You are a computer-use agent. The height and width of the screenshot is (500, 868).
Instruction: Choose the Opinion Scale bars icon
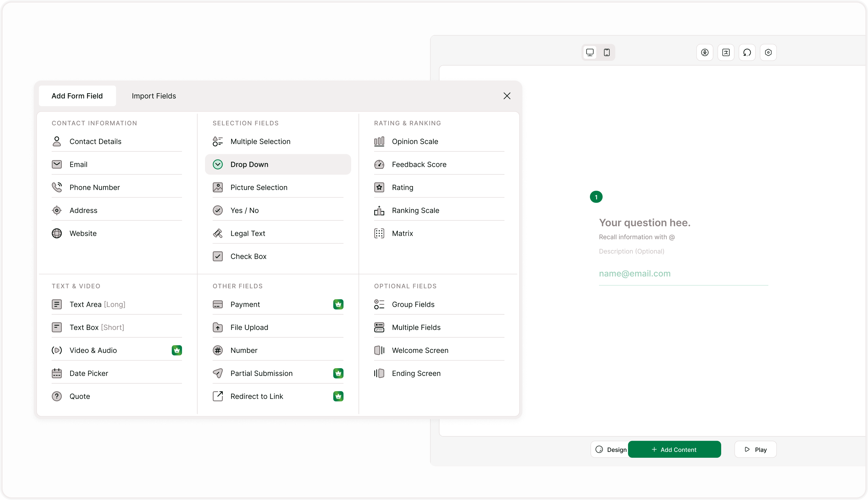(379, 142)
